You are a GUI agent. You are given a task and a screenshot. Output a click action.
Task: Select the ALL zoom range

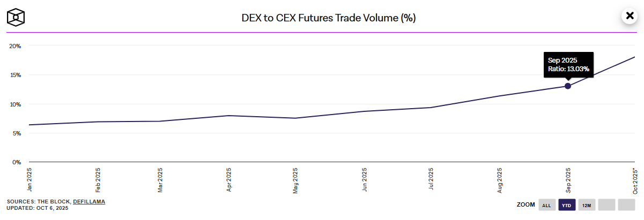click(546, 204)
